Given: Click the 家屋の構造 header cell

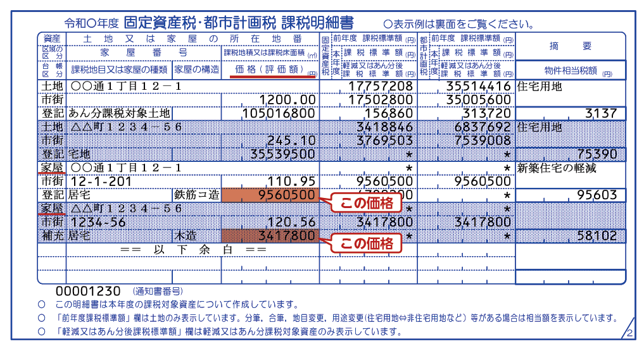Looking at the screenshot, I should [197, 70].
